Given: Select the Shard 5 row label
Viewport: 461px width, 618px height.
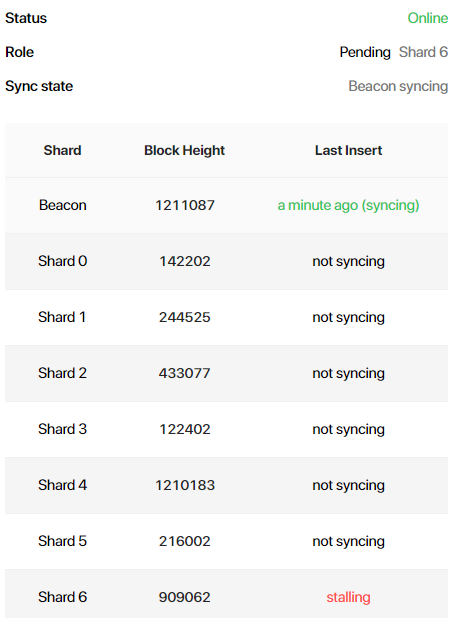Looking at the screenshot, I should 62,541.
